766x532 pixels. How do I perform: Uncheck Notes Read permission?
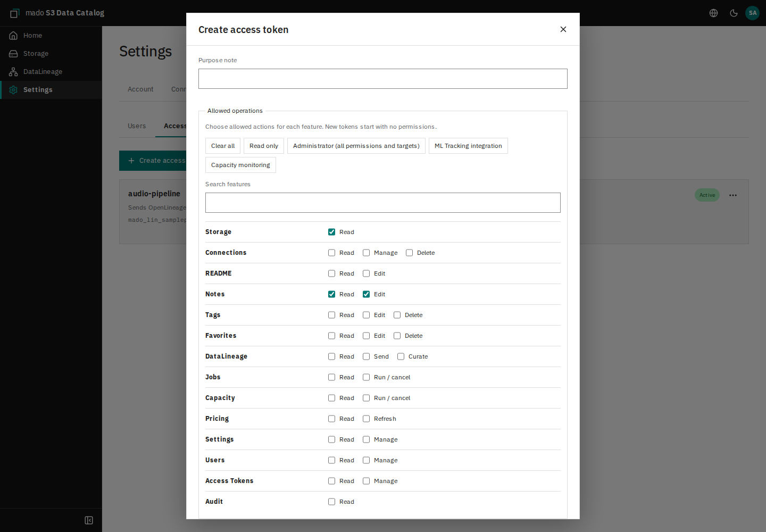coord(331,294)
